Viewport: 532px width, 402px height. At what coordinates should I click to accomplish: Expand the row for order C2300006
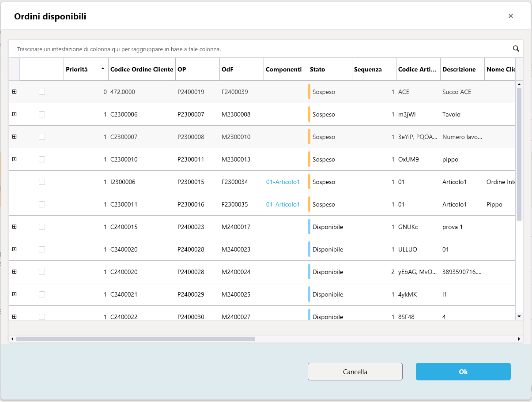pos(14,114)
